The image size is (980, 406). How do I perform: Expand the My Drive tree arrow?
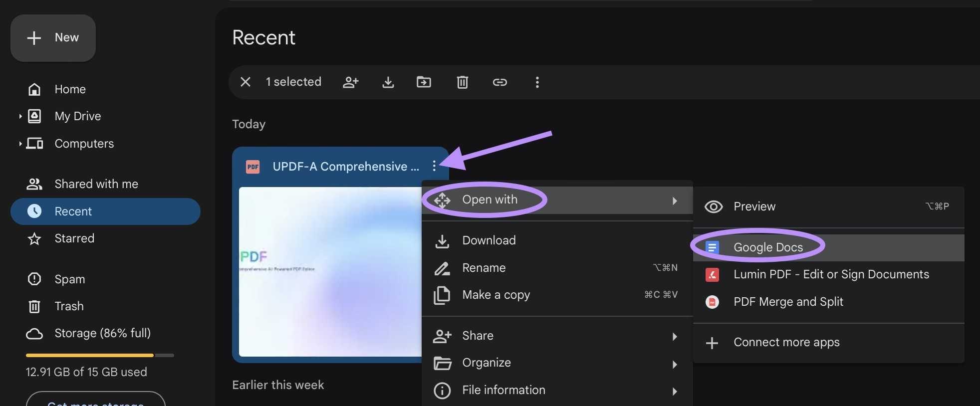click(20, 116)
